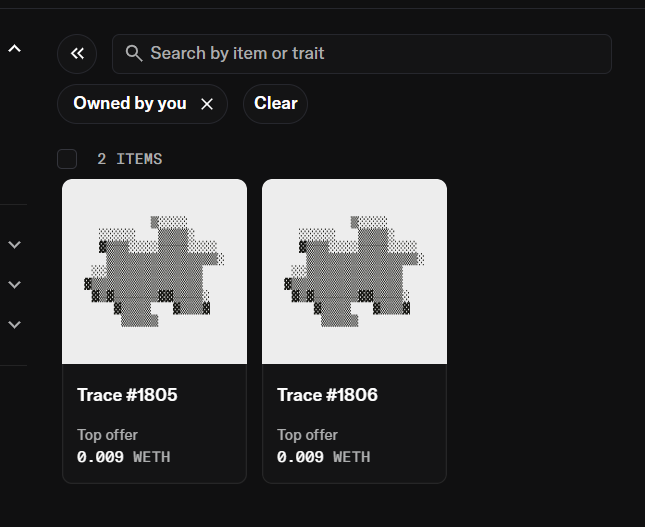Screen dimensions: 645x527
Task: Expand the third collapsed sidebar filter
Action: point(14,325)
